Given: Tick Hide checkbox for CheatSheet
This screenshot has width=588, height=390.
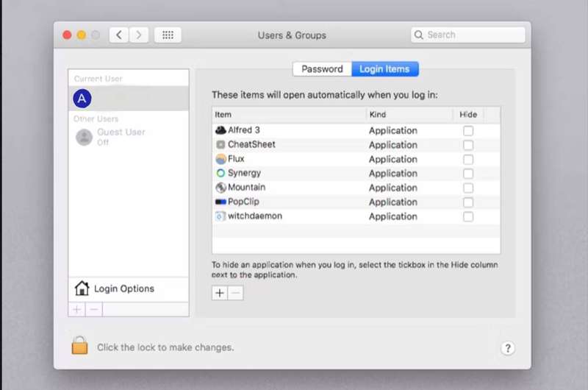Looking at the screenshot, I should (x=468, y=145).
